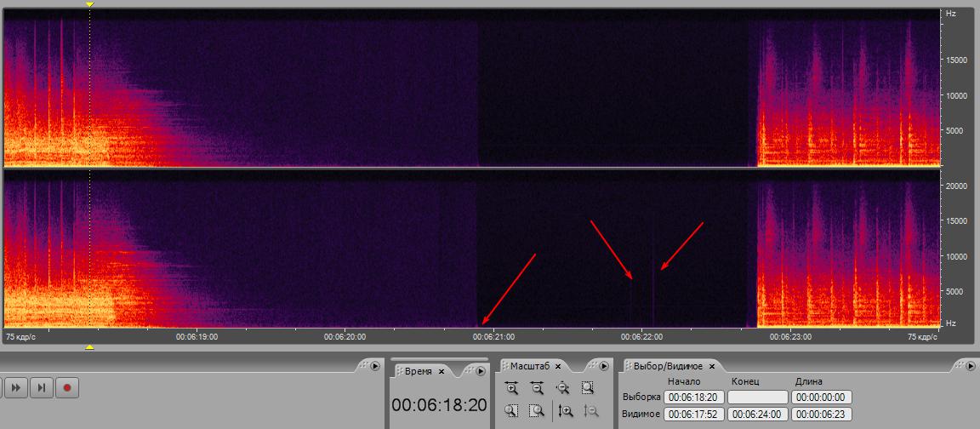Close the Выбор/Видимое panel tab
The height and width of the screenshot is (429, 980).
pos(711,367)
